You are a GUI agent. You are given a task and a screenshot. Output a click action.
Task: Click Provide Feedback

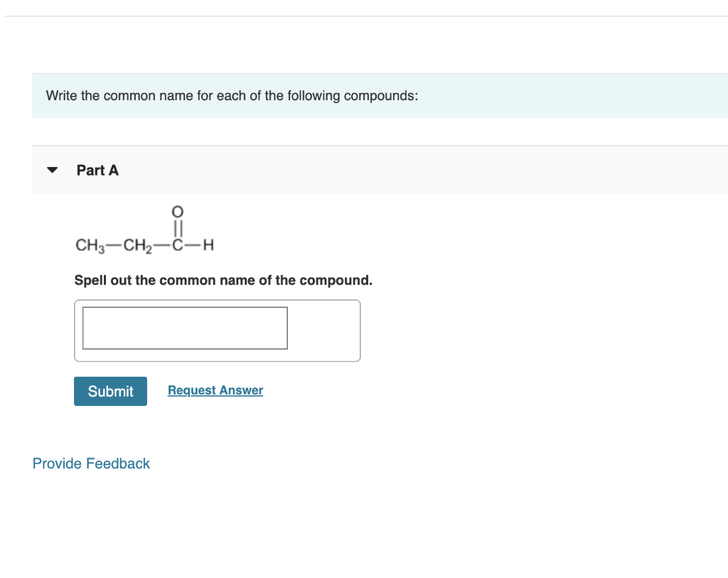[x=91, y=463]
